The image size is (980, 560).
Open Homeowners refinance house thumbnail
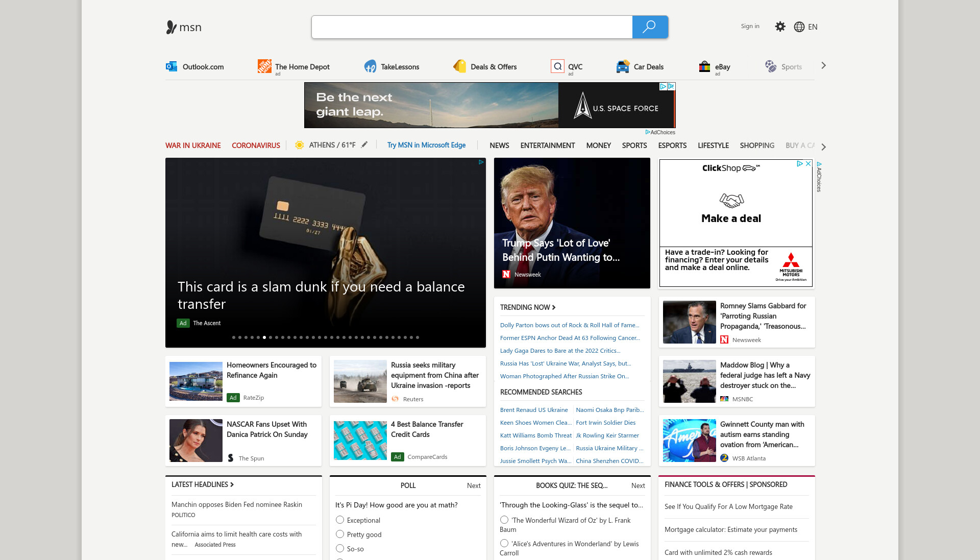tap(196, 381)
